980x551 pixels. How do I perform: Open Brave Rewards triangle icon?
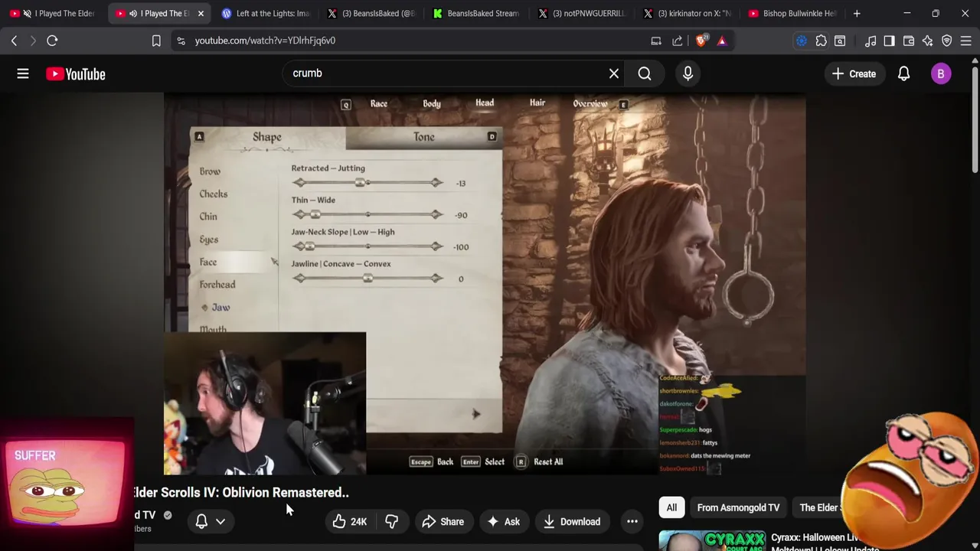point(722,41)
